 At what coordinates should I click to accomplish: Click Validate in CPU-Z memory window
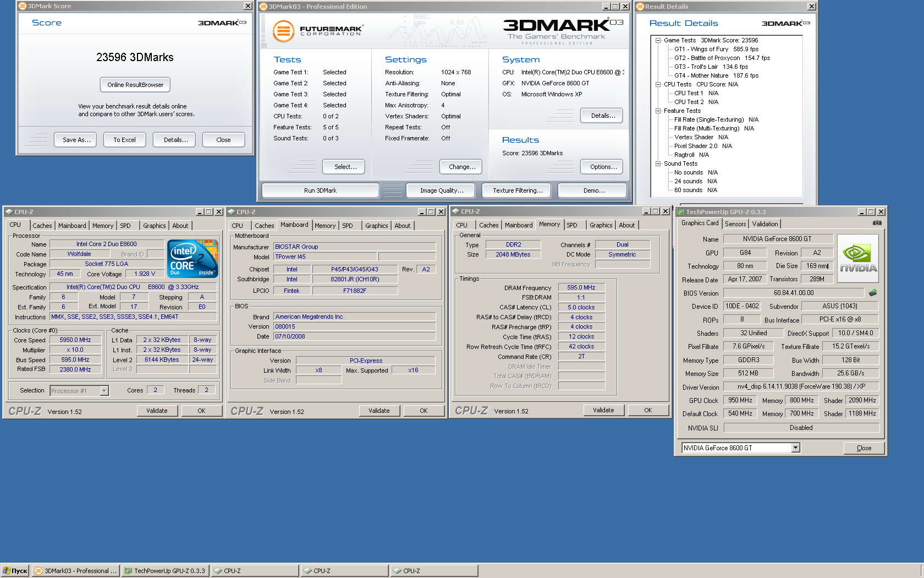(603, 410)
